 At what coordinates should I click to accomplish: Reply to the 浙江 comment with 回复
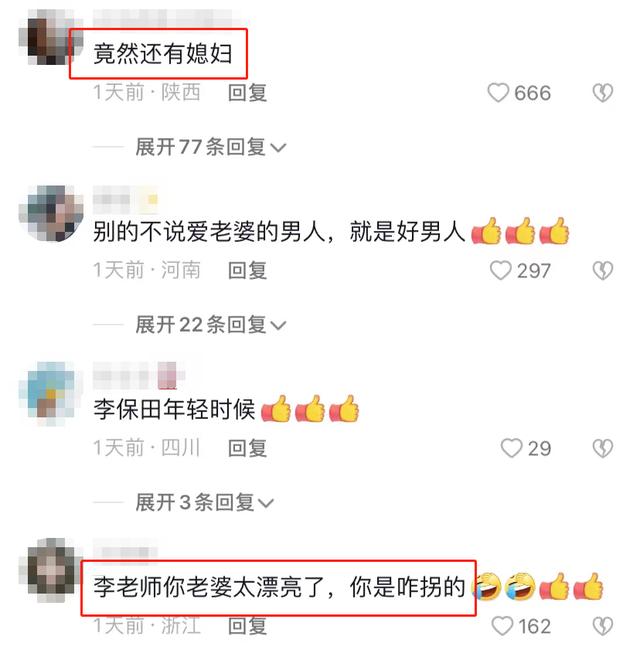pyautogui.click(x=247, y=626)
